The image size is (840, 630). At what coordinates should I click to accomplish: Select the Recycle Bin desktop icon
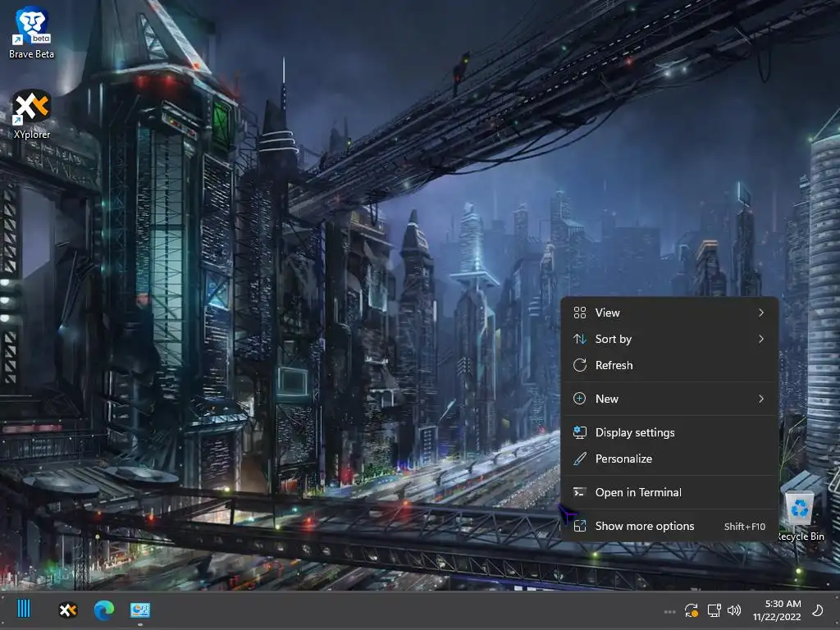[800, 517]
